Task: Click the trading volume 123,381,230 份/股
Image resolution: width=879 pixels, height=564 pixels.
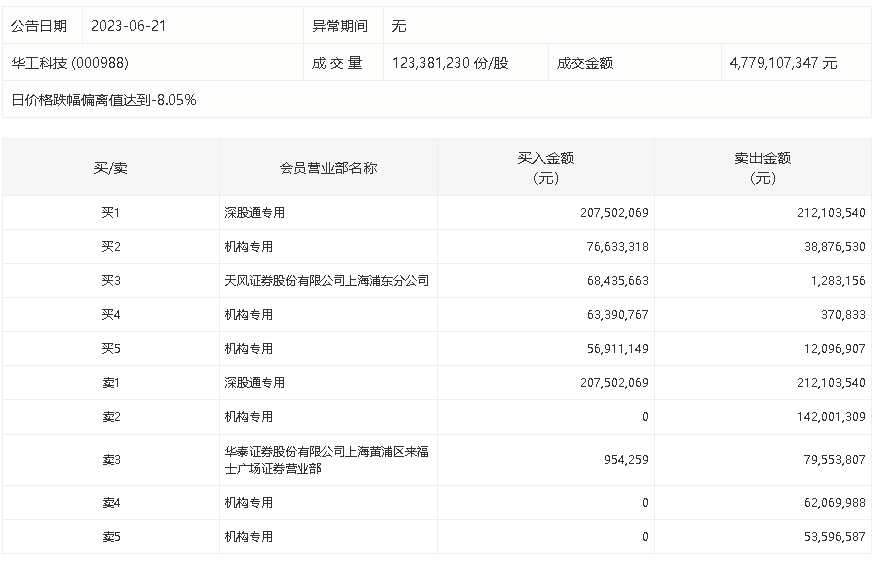Action: coord(450,63)
